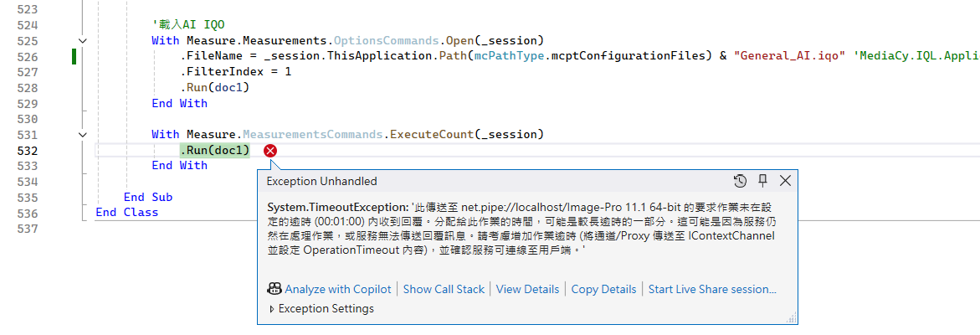The width and height of the screenshot is (980, 335).
Task: Click green change marker beside line 526
Action: click(74, 57)
